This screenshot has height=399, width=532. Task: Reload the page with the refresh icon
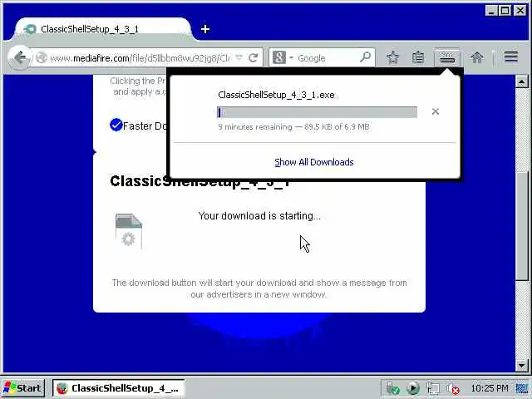pos(253,58)
